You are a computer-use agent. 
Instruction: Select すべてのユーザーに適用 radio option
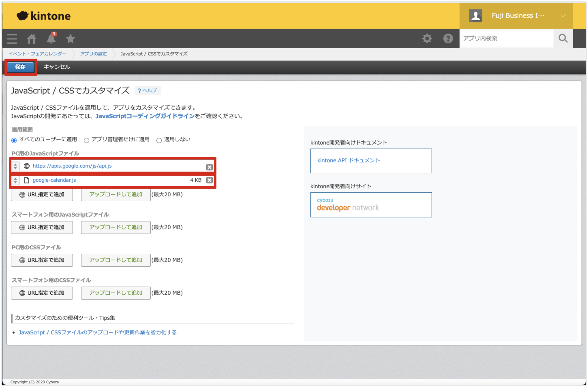(14, 140)
